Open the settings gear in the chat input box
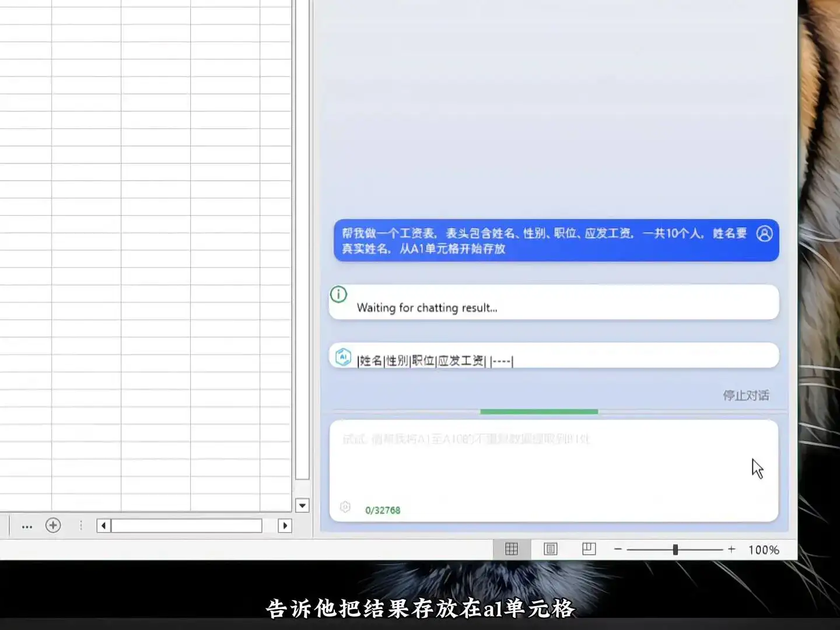Image resolution: width=840 pixels, height=630 pixels. point(345,507)
